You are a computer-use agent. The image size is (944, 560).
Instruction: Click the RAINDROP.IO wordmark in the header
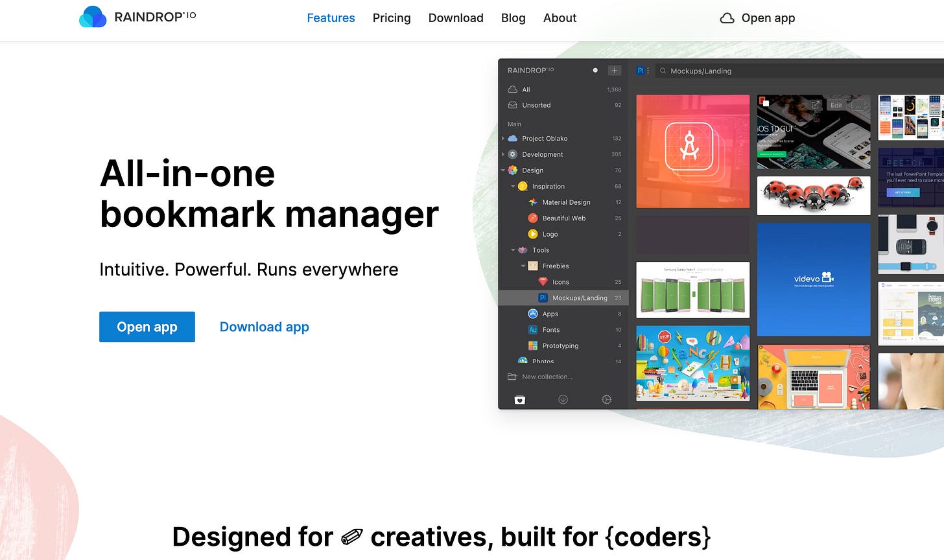(155, 17)
